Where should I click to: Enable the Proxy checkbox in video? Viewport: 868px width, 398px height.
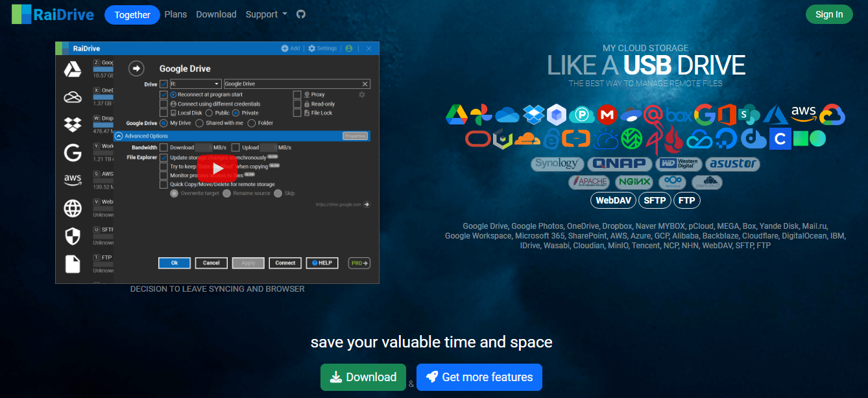pyautogui.click(x=297, y=95)
